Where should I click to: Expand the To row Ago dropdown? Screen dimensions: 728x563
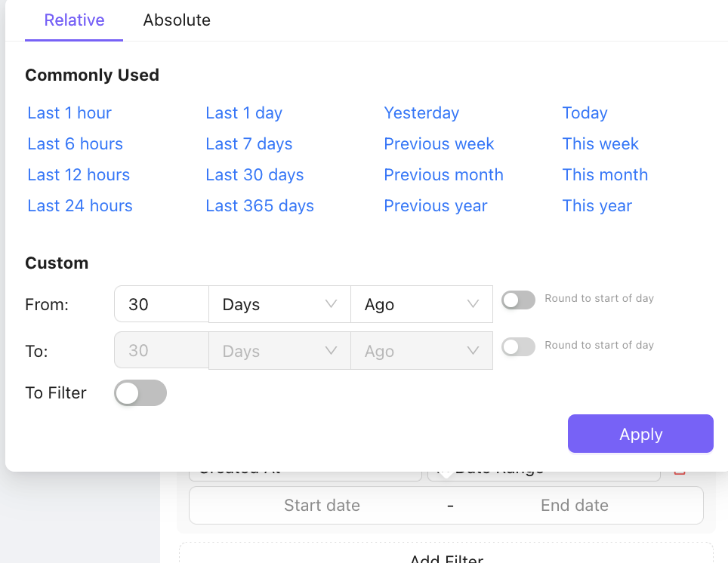tap(421, 350)
